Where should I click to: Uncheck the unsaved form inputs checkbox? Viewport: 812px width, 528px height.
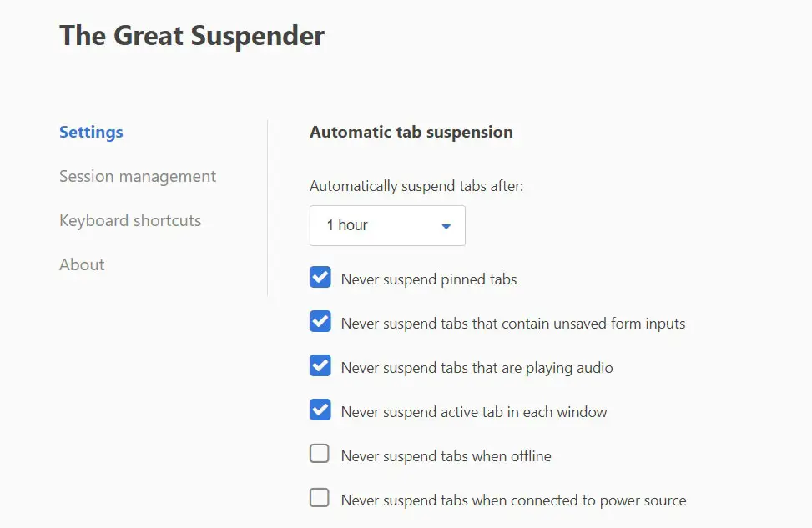320,322
